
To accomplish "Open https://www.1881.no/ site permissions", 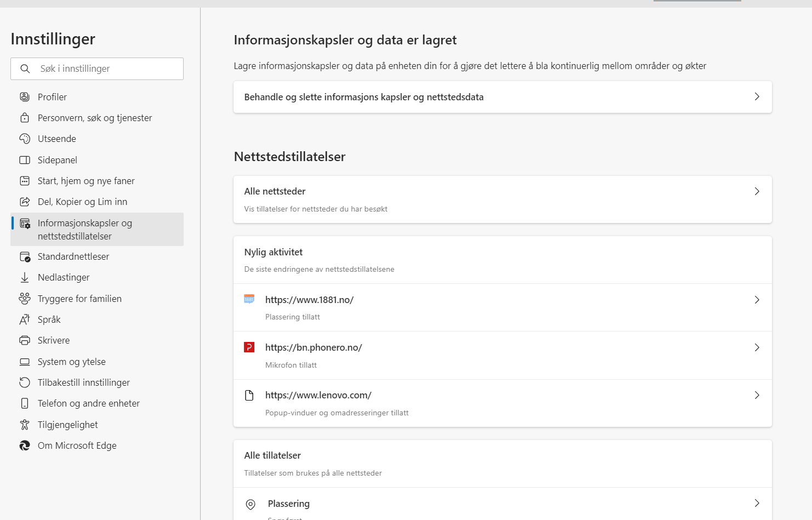I will pos(309,300).
